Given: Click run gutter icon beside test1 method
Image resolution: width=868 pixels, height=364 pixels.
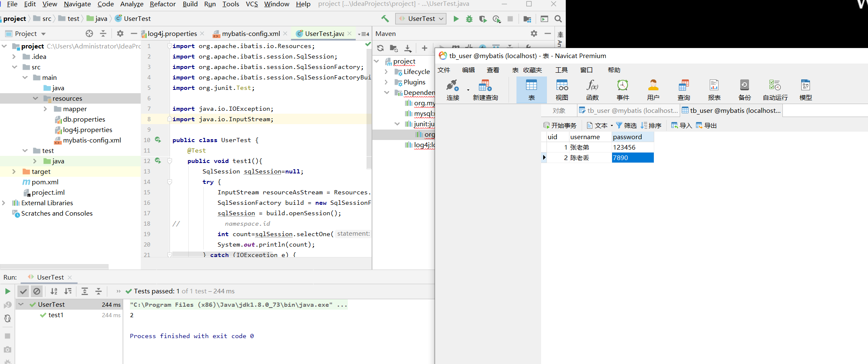Looking at the screenshot, I should click(158, 160).
